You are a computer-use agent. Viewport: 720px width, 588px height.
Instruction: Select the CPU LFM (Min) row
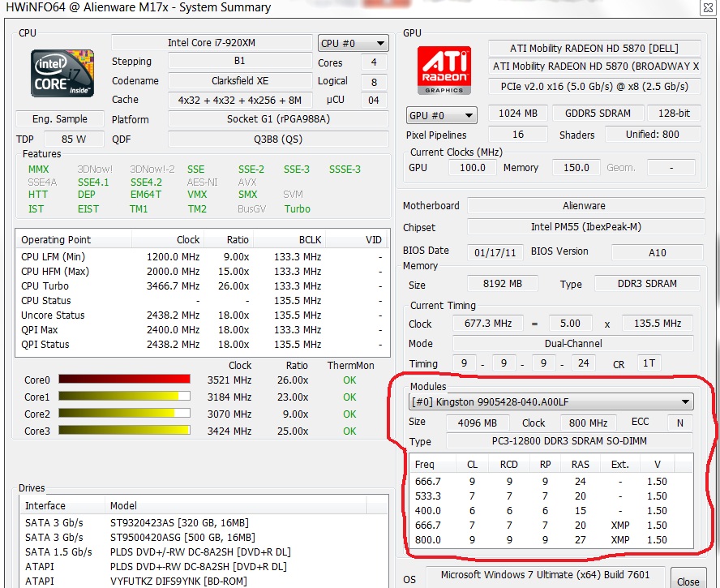pyautogui.click(x=203, y=257)
